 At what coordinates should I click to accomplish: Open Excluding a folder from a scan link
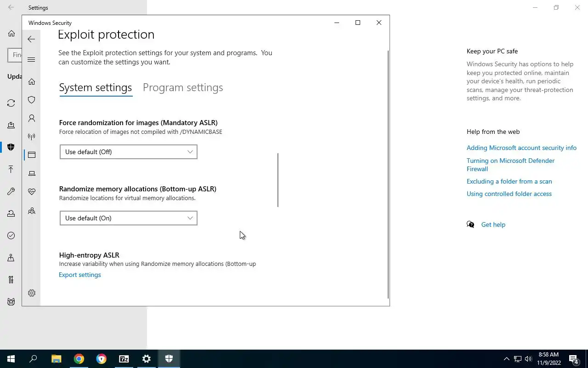pos(509,181)
